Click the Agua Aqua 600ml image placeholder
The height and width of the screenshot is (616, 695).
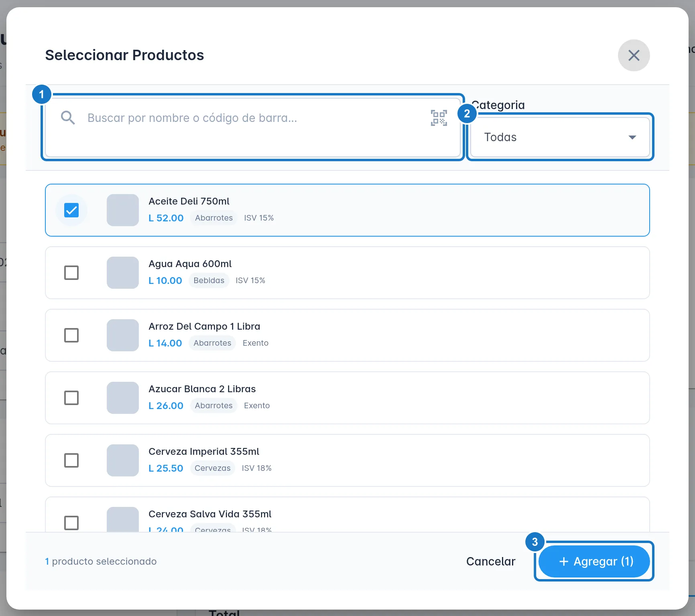pyautogui.click(x=123, y=273)
